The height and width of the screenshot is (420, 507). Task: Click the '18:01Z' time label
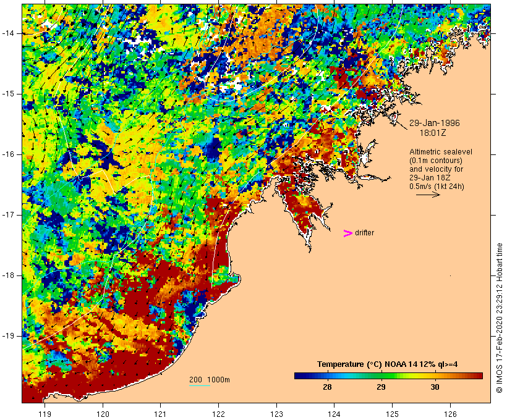(433, 133)
